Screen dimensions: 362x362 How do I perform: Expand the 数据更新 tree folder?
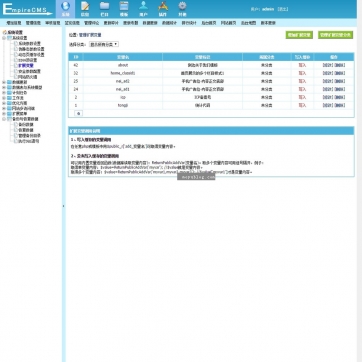tap(4, 82)
